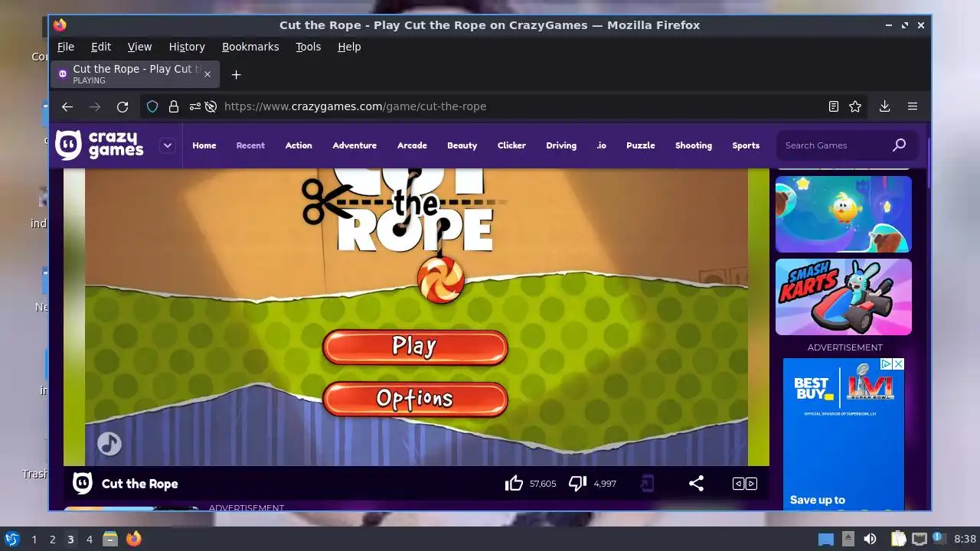Open the ad choices info icon
This screenshot has width=980, height=551.
[x=886, y=364]
